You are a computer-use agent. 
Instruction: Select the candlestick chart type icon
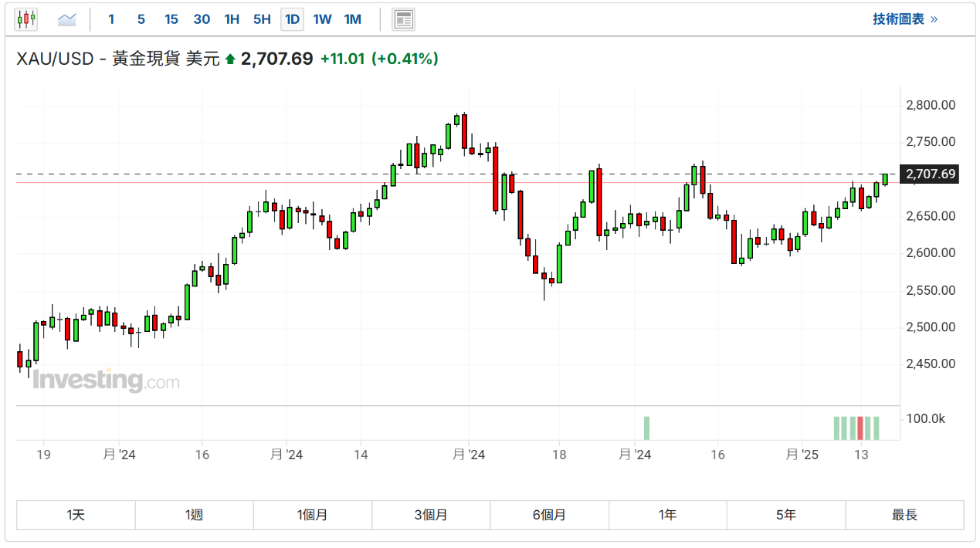click(26, 19)
